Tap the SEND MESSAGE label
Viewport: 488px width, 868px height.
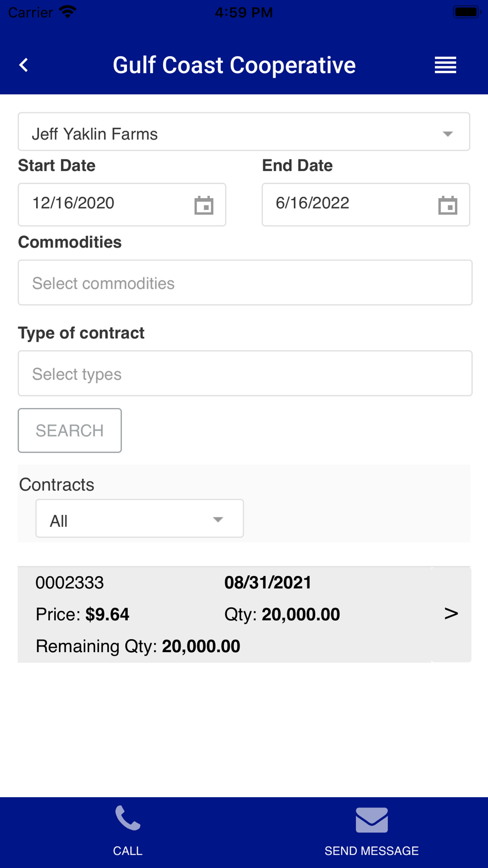click(x=372, y=851)
